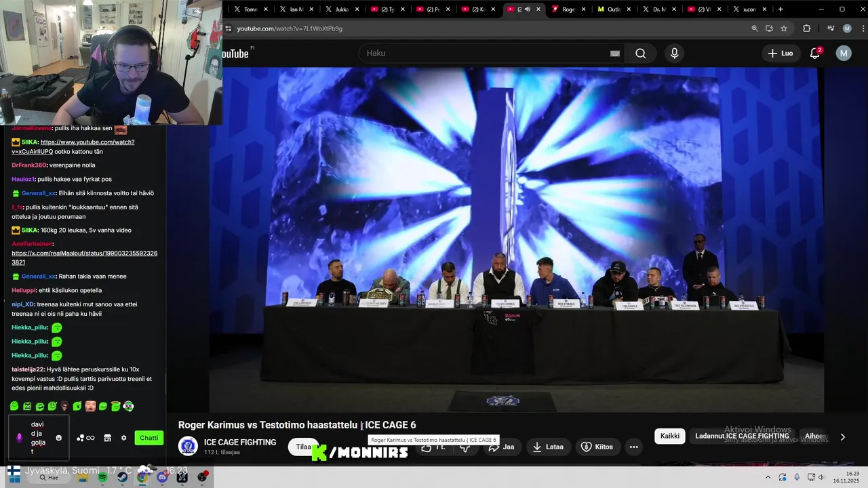Open the clock and date in taskbar
Viewport: 868px width, 488px height.
(847, 477)
